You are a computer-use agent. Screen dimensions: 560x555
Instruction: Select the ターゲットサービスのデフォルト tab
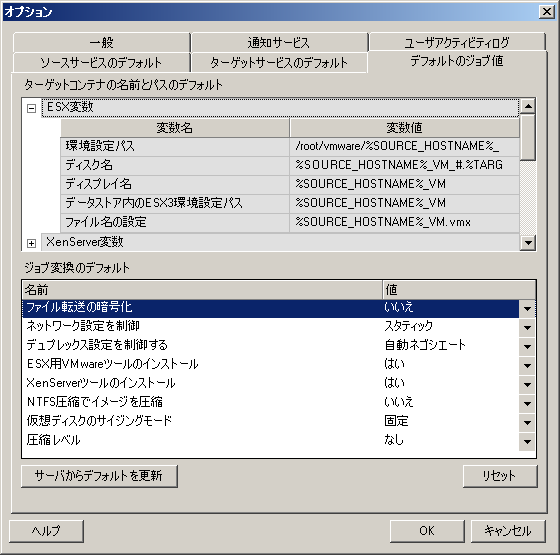(x=279, y=62)
